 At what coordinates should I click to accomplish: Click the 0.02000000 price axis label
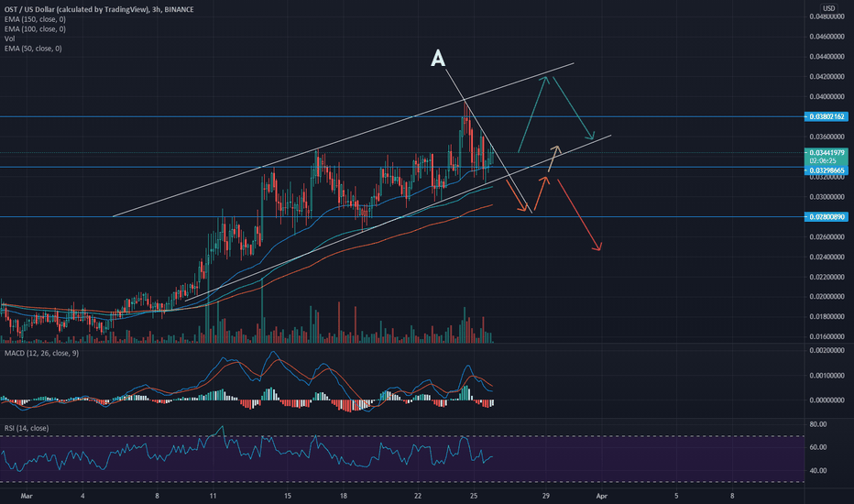827,297
